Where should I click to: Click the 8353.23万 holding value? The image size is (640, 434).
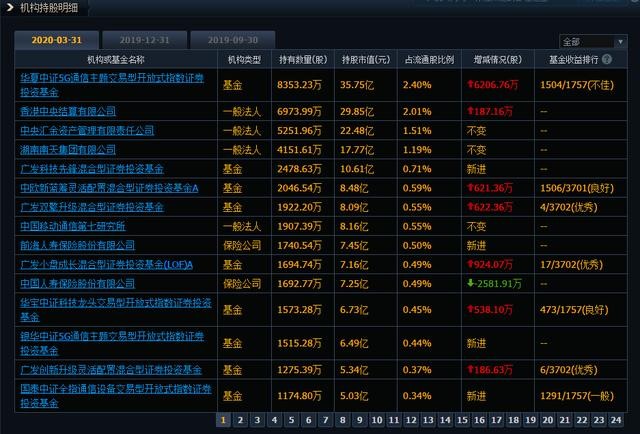point(299,85)
